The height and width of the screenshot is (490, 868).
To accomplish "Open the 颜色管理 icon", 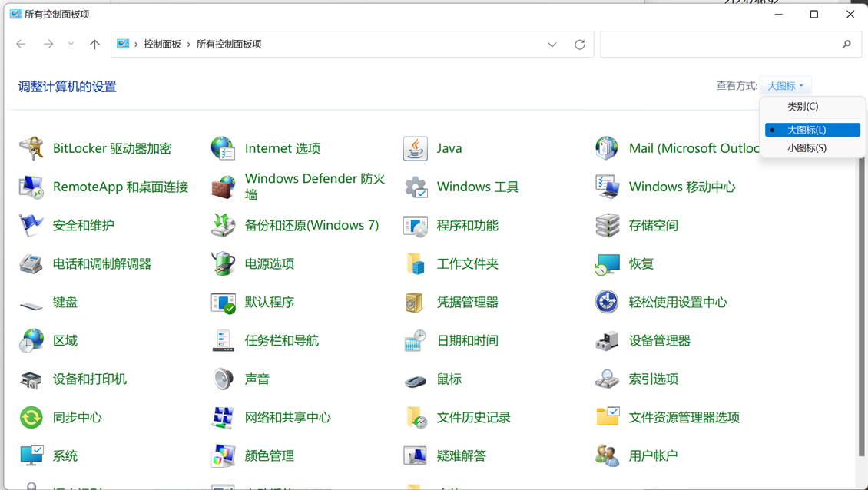I will 223,455.
